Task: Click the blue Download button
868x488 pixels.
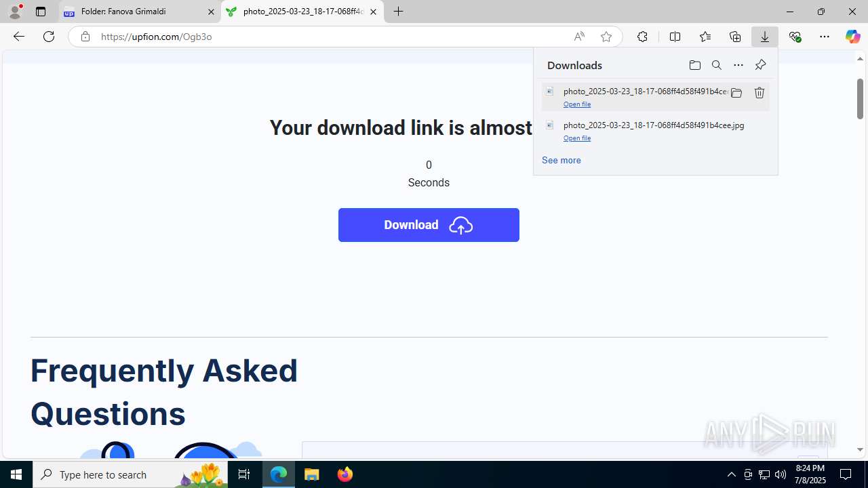Action: 429,225
